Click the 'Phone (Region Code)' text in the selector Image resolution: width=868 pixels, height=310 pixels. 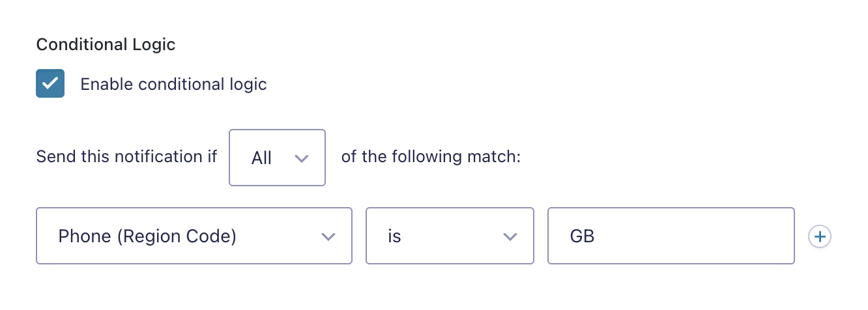[147, 236]
